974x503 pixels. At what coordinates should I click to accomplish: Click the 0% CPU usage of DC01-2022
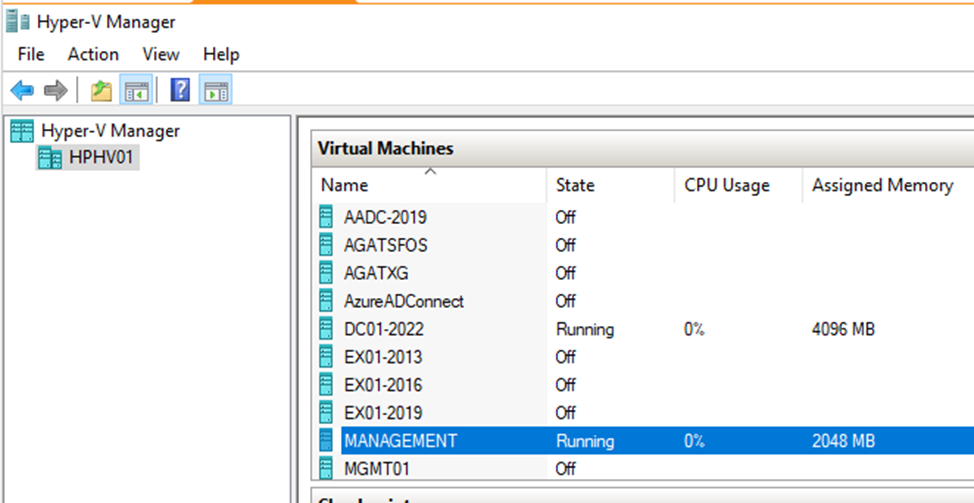point(694,329)
